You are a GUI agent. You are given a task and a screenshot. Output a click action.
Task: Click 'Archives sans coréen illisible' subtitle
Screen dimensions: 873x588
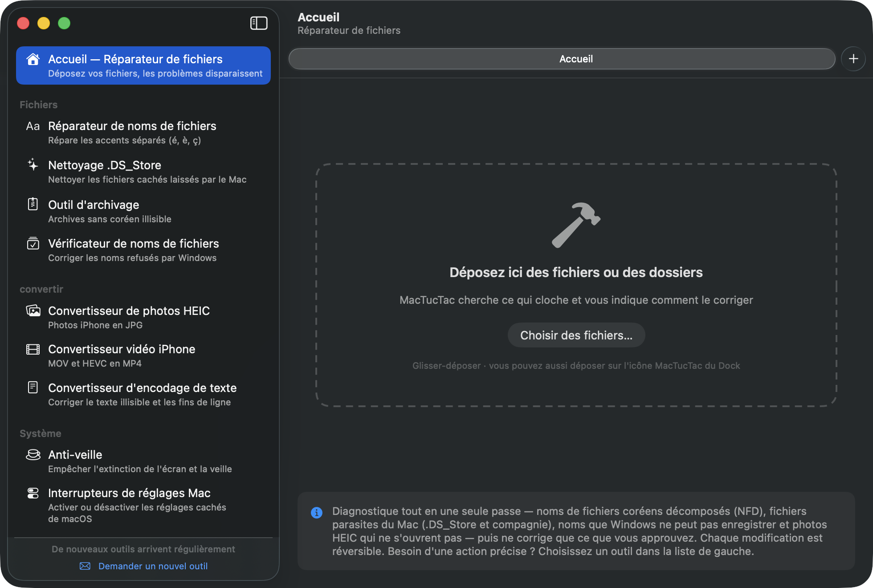110,219
